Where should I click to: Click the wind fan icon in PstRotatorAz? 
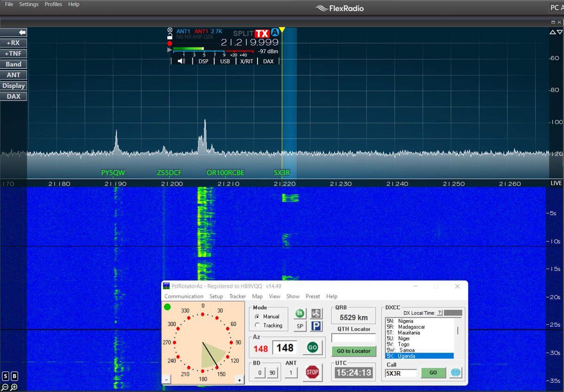pos(316,314)
